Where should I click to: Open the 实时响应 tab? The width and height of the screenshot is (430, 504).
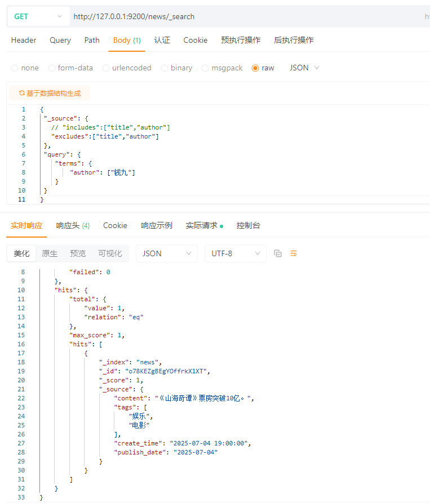26,226
